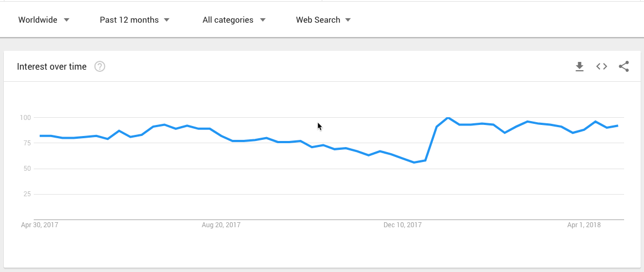Image resolution: width=644 pixels, height=272 pixels.
Task: Click the 50 y-axis label
Action: click(27, 169)
